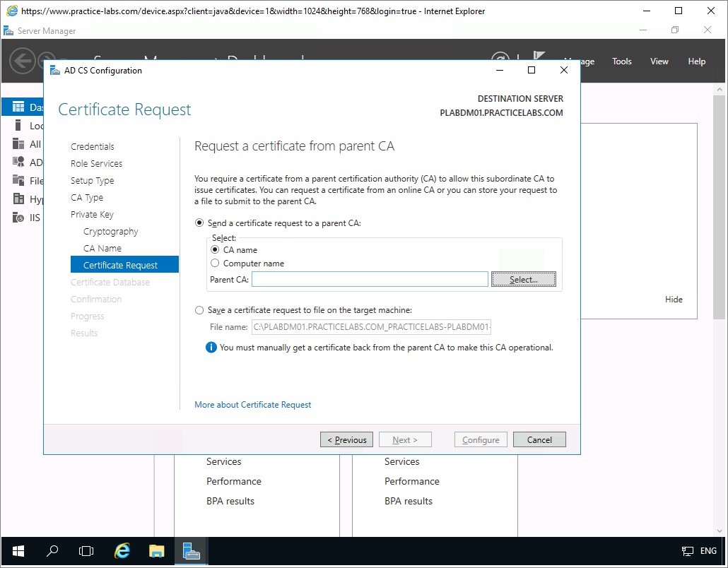Open the CA Type wizard step

[x=87, y=198]
